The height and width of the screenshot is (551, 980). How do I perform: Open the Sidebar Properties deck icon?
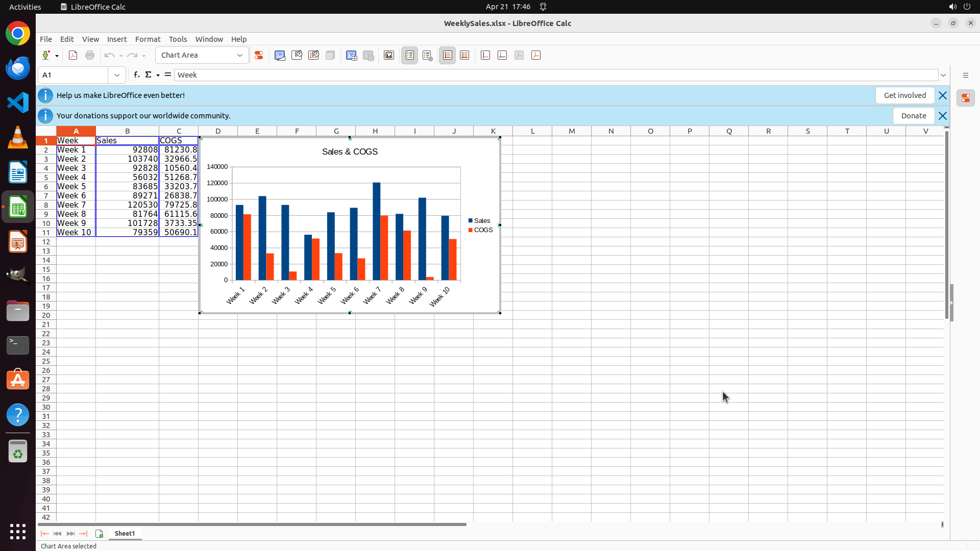pos(965,98)
